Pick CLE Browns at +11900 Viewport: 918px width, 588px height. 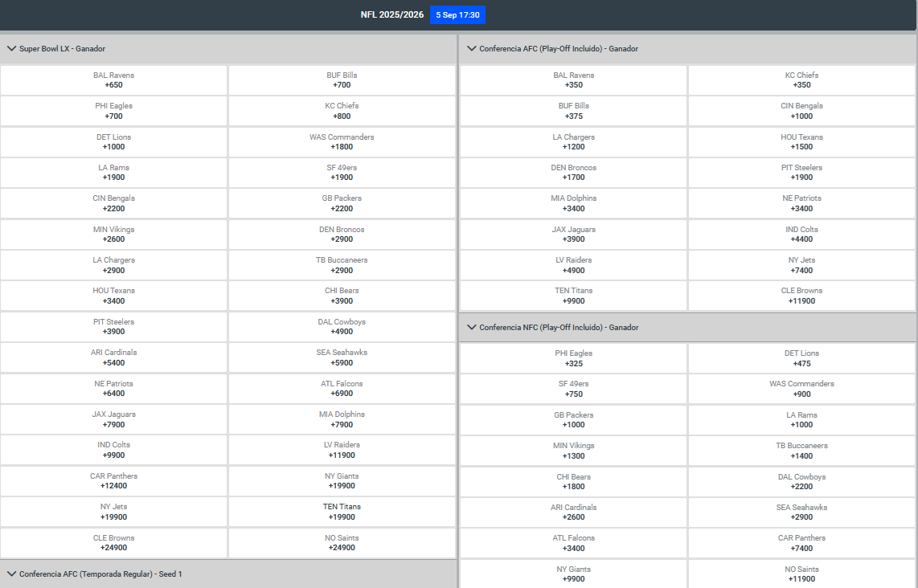click(x=802, y=296)
